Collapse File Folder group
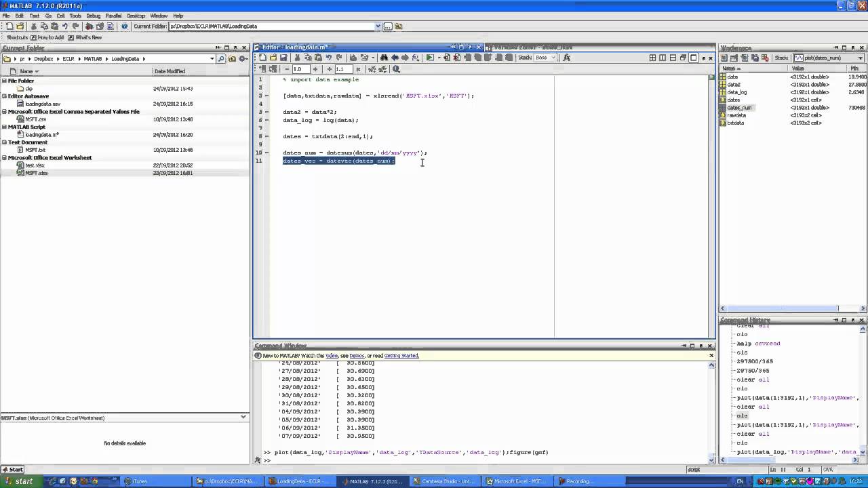Viewport: 868px width, 488px height. coord(4,81)
